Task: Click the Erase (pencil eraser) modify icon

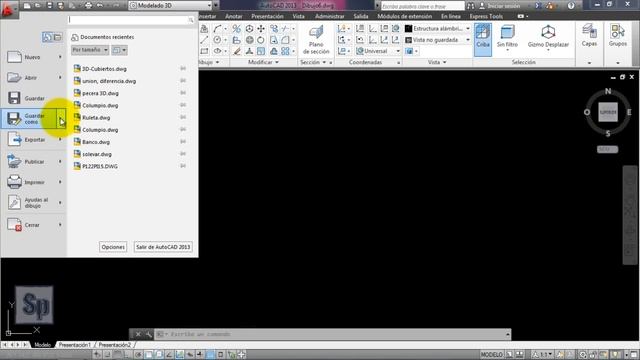Action: [237, 51]
